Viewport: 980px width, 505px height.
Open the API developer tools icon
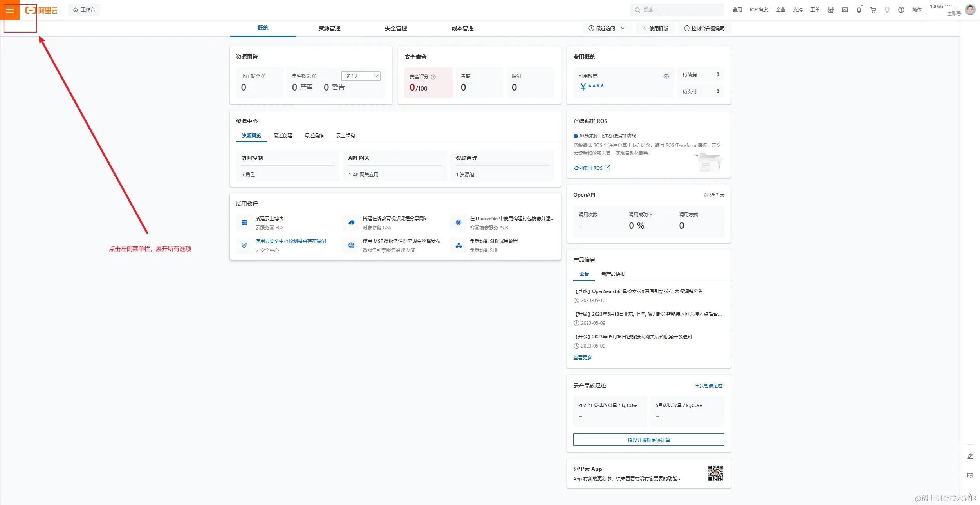click(x=830, y=10)
